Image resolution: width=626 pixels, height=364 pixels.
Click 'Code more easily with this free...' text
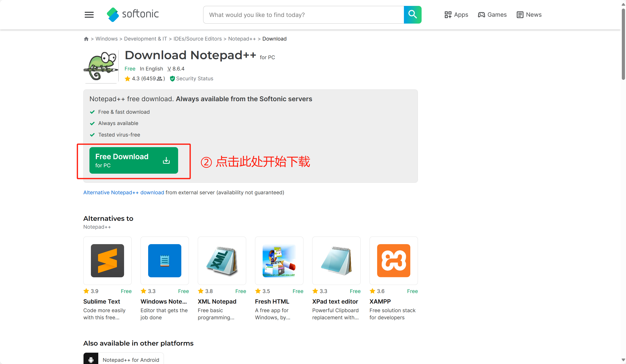pos(104,314)
